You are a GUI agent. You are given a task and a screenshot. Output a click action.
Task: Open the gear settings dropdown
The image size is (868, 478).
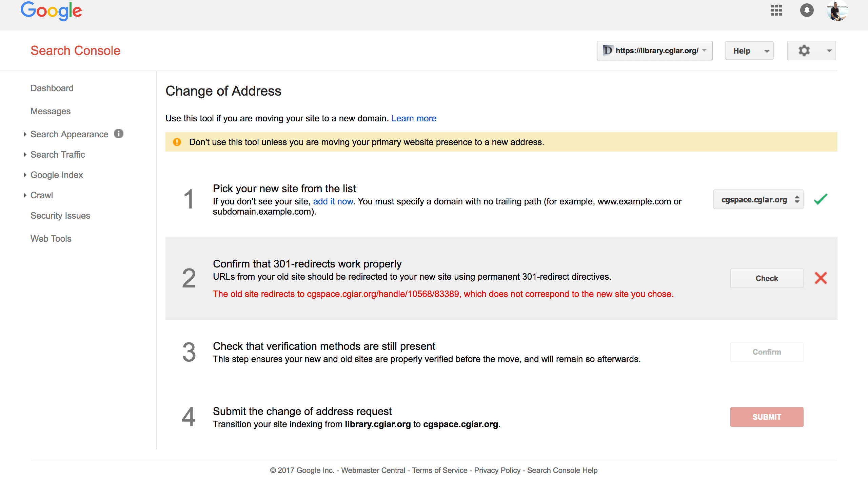812,50
